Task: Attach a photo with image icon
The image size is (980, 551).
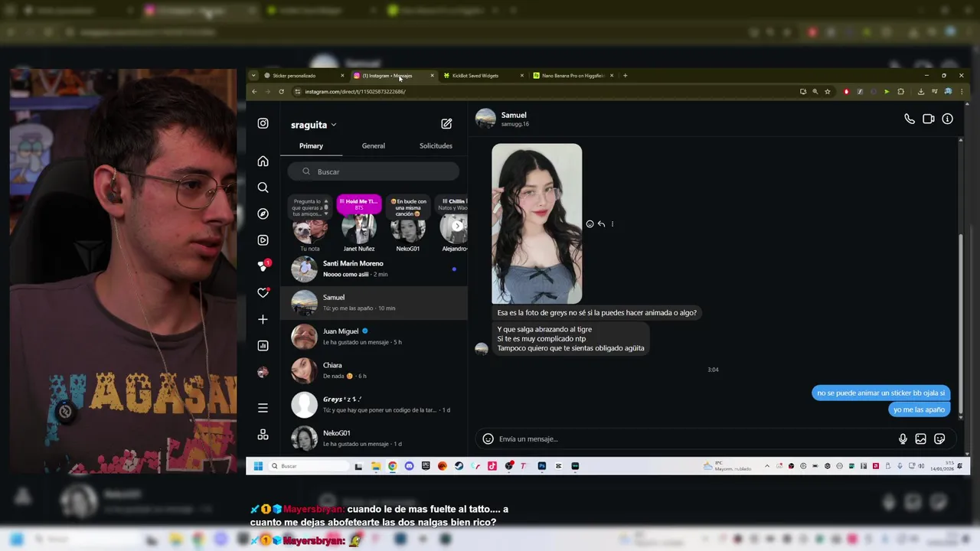Action: (921, 439)
